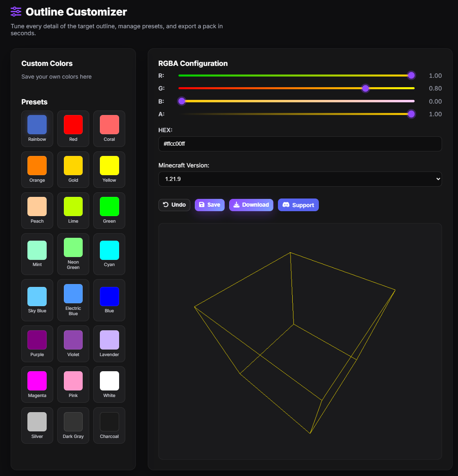Screen dimensions: 458x476
Task: Pick the Lavender preset swatch
Action: 109,340
